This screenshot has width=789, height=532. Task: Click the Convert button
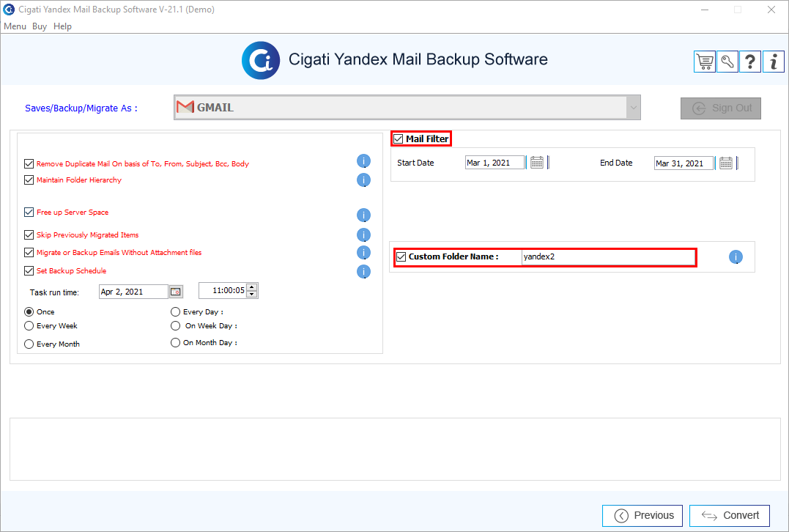[729, 515]
